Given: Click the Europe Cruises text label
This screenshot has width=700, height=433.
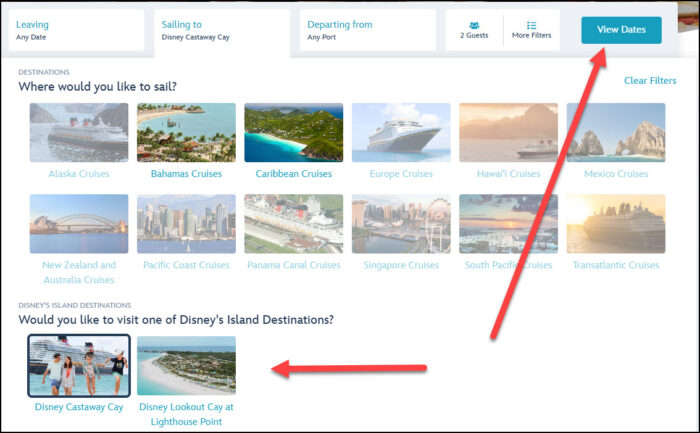Looking at the screenshot, I should [x=401, y=174].
